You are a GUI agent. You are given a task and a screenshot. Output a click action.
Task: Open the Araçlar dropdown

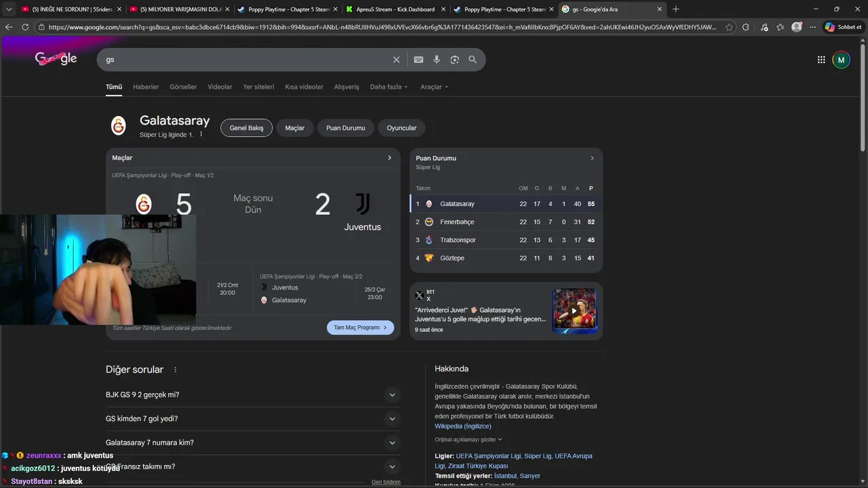click(x=434, y=87)
